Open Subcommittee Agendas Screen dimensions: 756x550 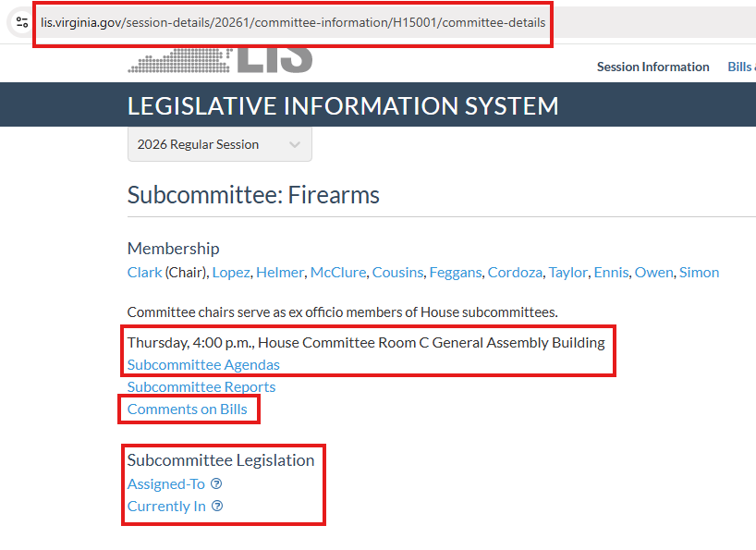click(x=203, y=364)
